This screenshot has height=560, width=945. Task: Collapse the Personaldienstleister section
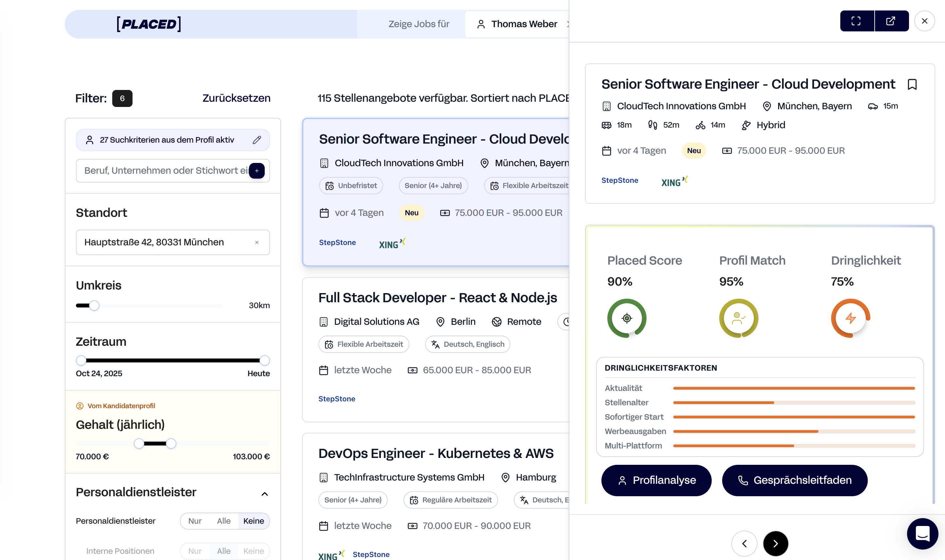pyautogui.click(x=265, y=494)
